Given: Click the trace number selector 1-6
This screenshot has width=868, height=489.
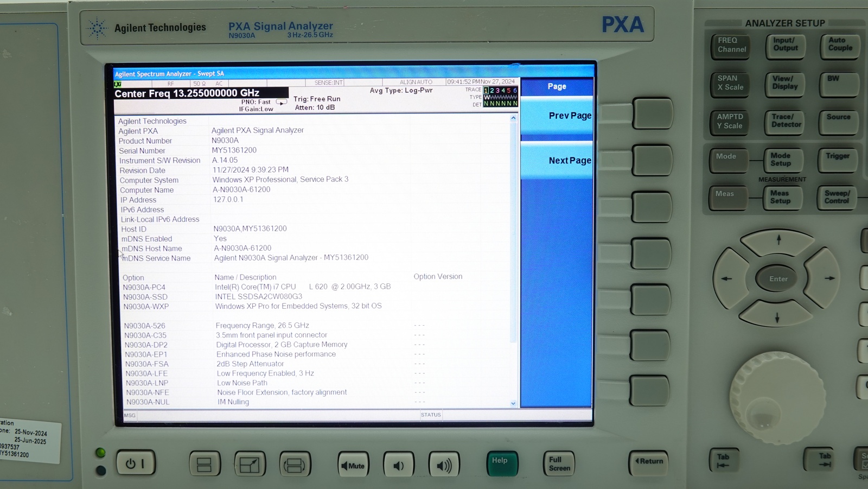Looking at the screenshot, I should tap(500, 91).
